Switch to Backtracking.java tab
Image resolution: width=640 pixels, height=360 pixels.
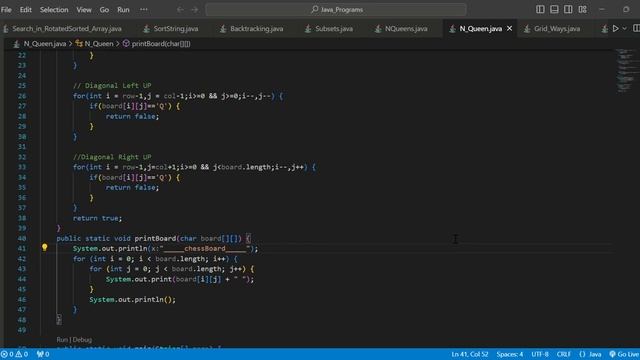256,29
